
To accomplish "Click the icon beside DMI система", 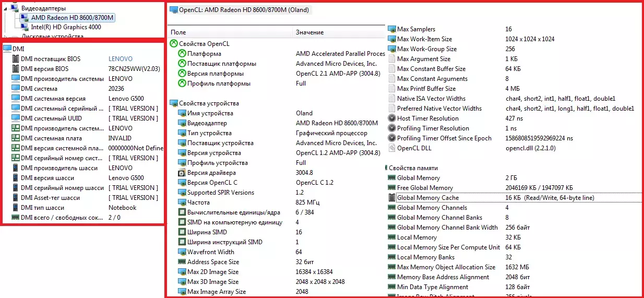I will [x=15, y=89].
